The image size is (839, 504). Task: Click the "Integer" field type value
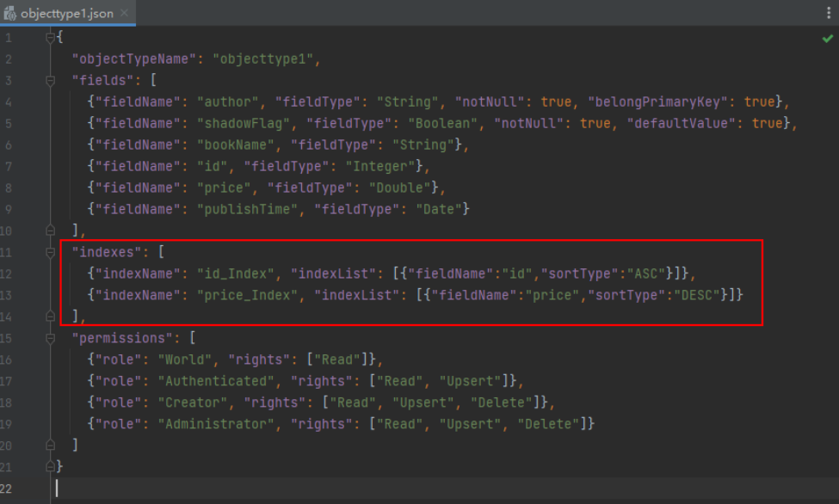(x=379, y=166)
